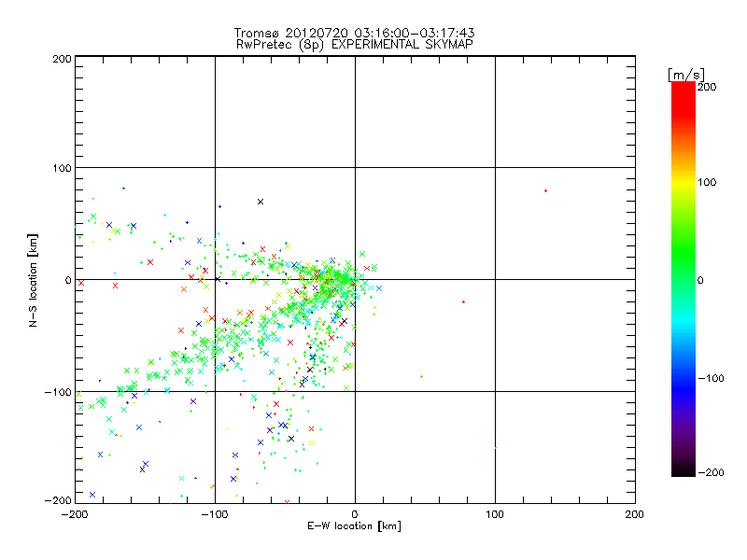747x560 pixels.
Task: Click the black X marker above the cluster
Action: [261, 202]
